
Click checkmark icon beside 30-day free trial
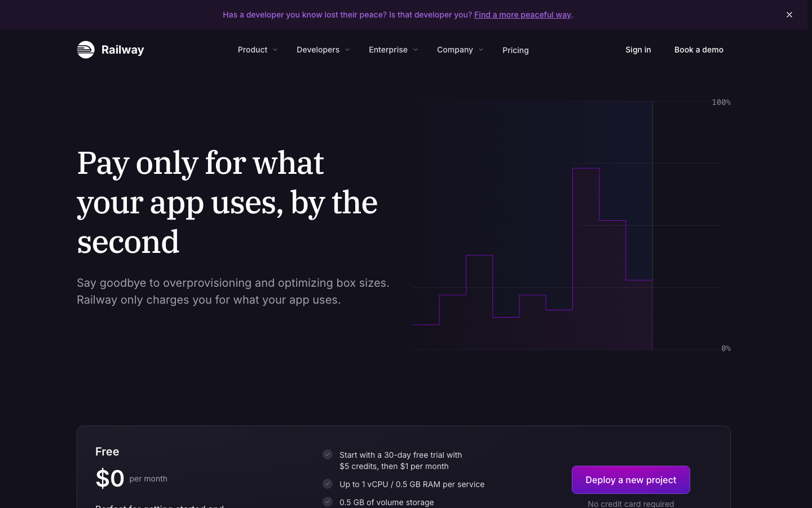[328, 454]
